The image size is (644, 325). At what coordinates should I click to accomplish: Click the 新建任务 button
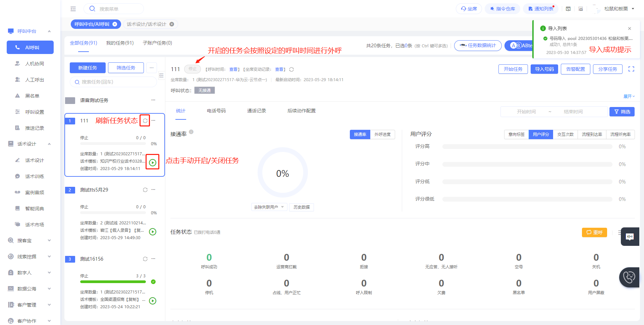point(88,68)
